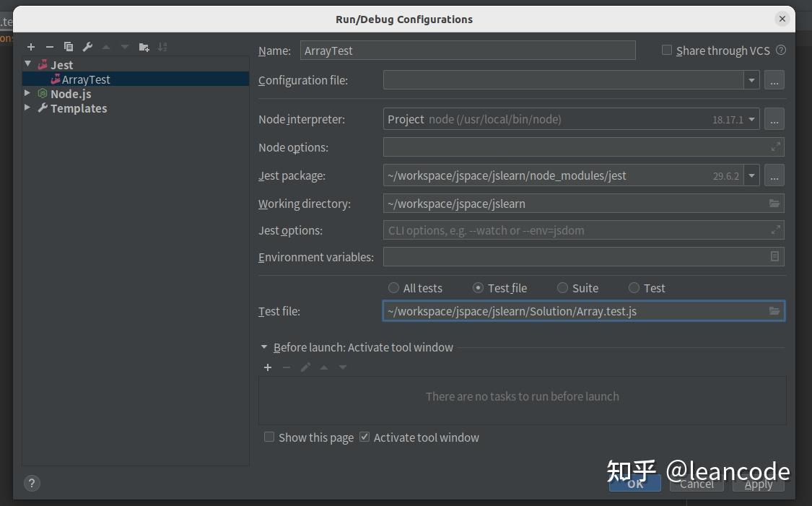Screen dimensions: 812x506
Task: Open the Node interpreter dropdown
Action: pyautogui.click(x=751, y=119)
